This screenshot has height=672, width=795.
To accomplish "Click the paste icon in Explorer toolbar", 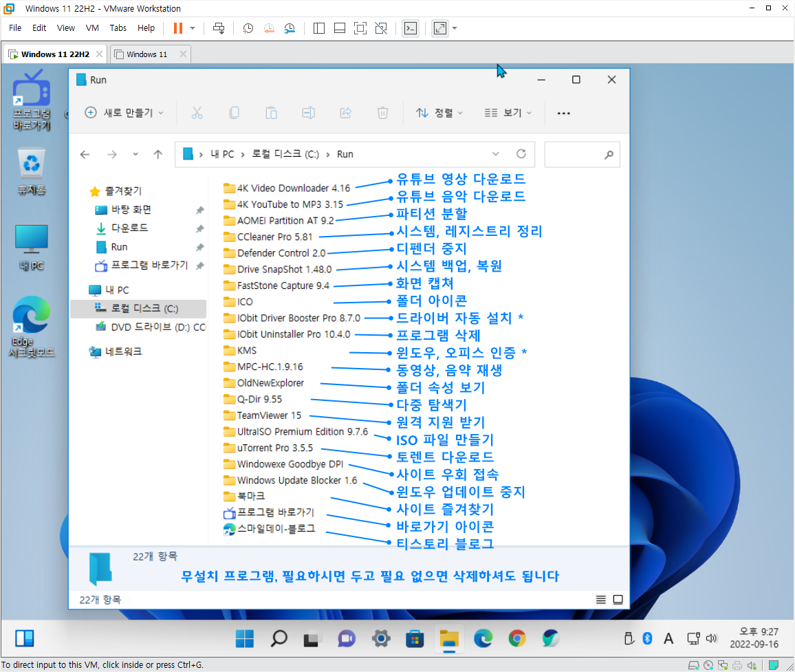I will point(271,113).
